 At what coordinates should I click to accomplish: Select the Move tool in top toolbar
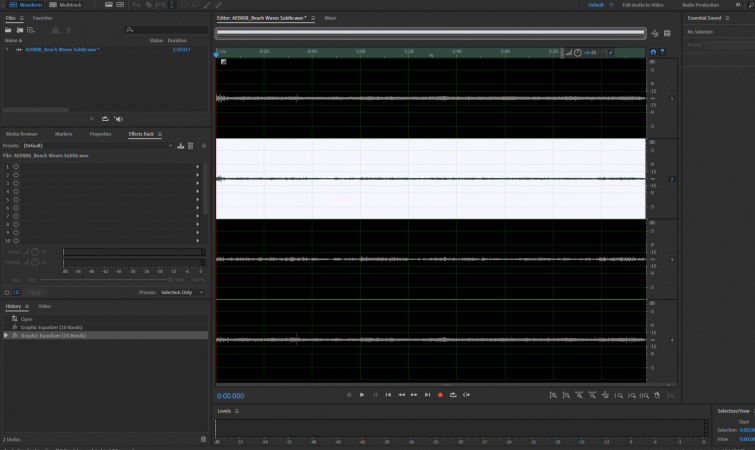click(137, 5)
